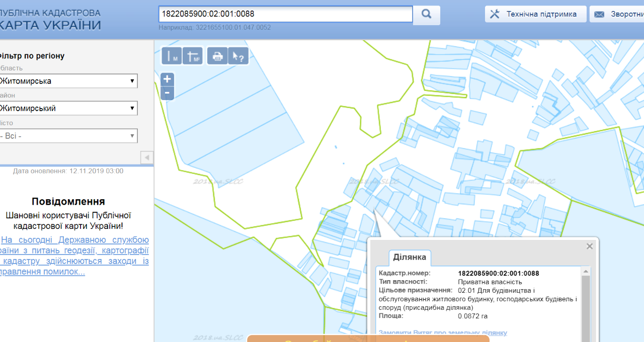Click the print map icon
This screenshot has width=644, height=342.
pyautogui.click(x=217, y=56)
